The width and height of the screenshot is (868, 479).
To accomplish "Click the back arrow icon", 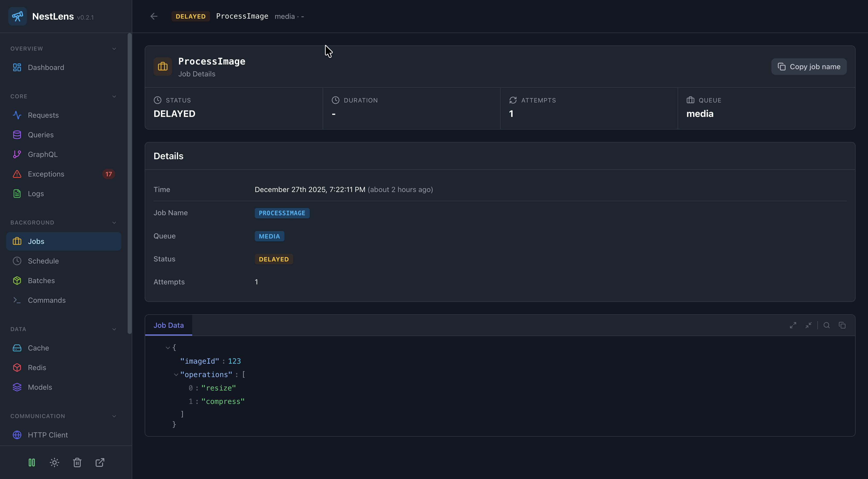I will point(154,16).
